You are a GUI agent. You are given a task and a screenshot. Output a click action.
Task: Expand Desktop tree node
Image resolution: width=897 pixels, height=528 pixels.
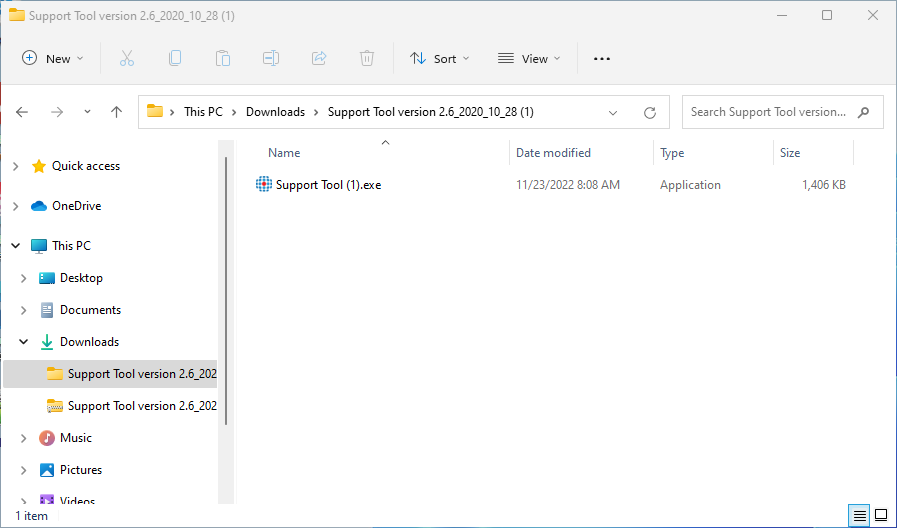[23, 278]
